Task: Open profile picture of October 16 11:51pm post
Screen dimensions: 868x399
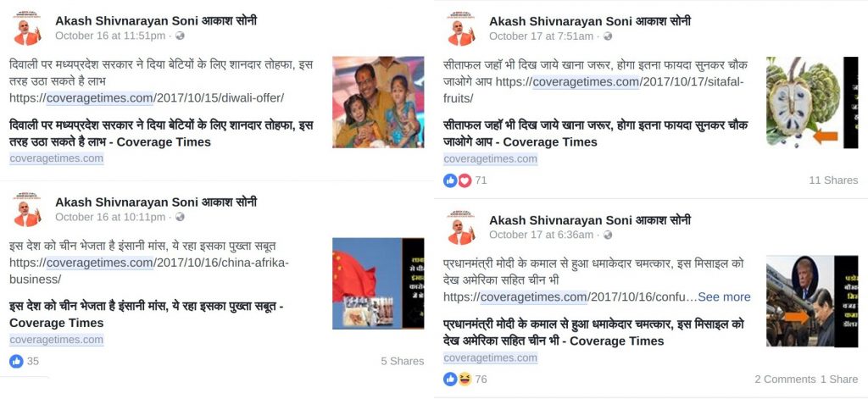Action: pyautogui.click(x=26, y=28)
